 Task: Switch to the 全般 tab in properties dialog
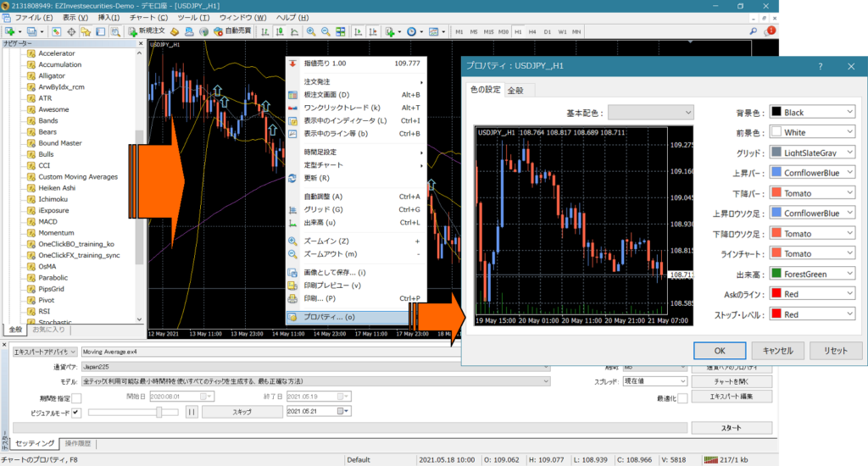pos(515,90)
